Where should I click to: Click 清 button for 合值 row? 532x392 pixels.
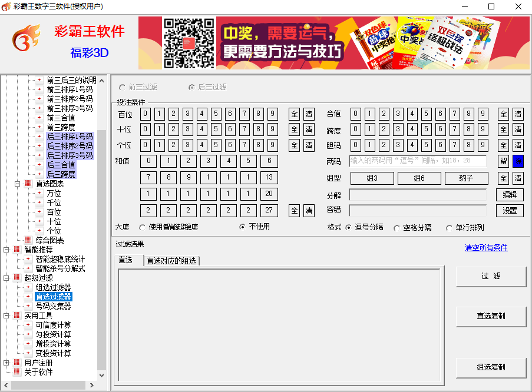[x=518, y=114]
